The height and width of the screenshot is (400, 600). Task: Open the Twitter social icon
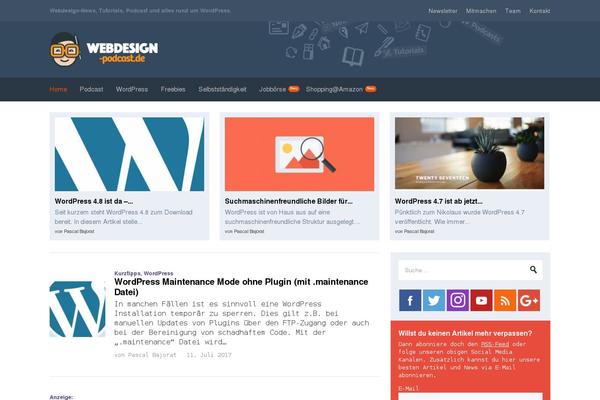[x=434, y=300]
